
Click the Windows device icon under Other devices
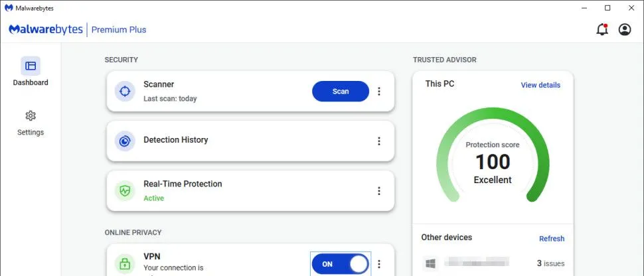coord(430,263)
